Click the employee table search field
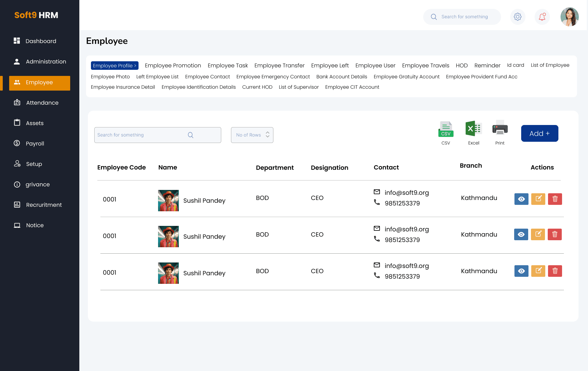The width and height of the screenshot is (588, 371). 158,135
